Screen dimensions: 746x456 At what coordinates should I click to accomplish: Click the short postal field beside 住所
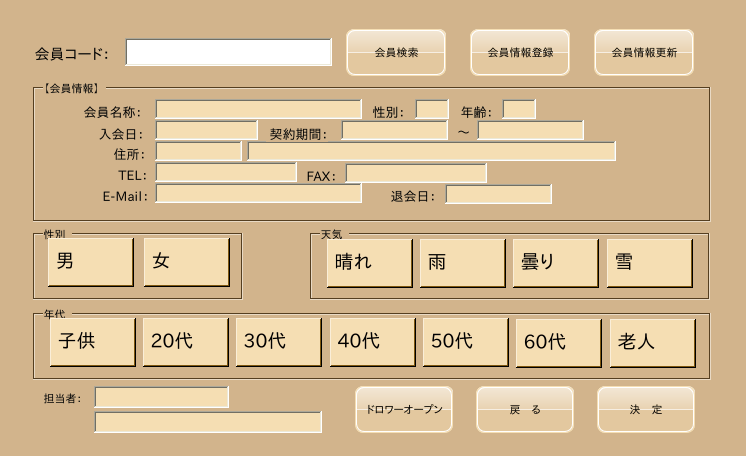pos(198,151)
